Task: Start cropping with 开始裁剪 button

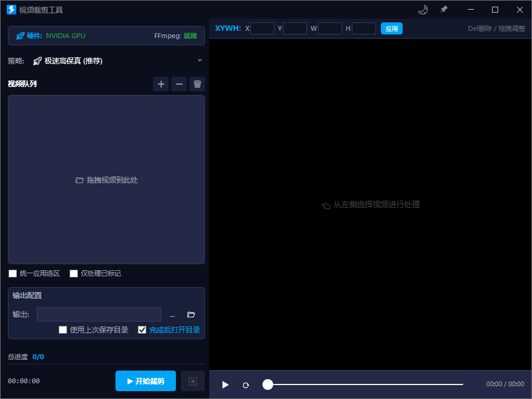Action: (x=146, y=381)
